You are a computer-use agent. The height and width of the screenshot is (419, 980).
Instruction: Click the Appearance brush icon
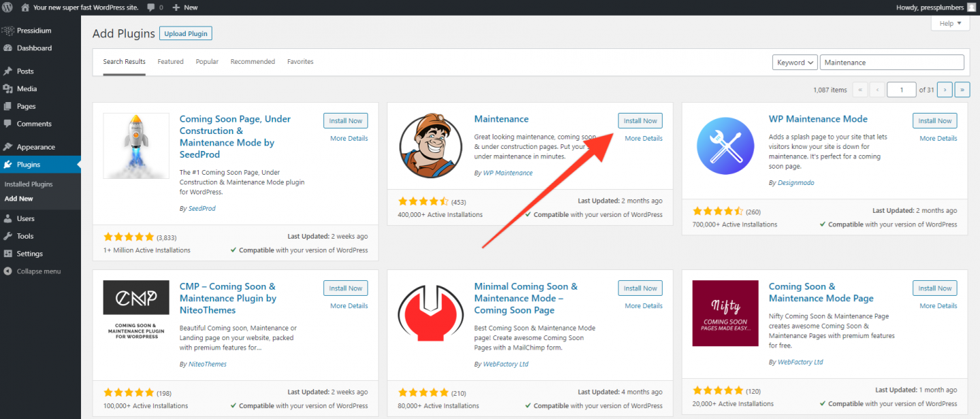(8, 147)
